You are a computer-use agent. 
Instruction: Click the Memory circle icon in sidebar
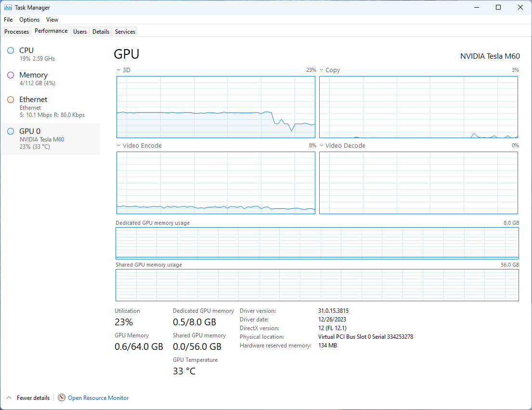[x=11, y=75]
